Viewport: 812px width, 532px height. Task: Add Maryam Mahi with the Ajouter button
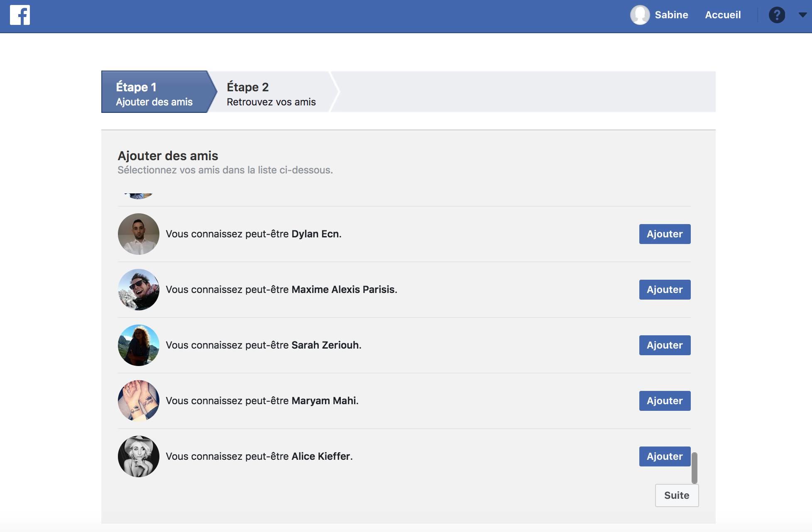point(665,401)
